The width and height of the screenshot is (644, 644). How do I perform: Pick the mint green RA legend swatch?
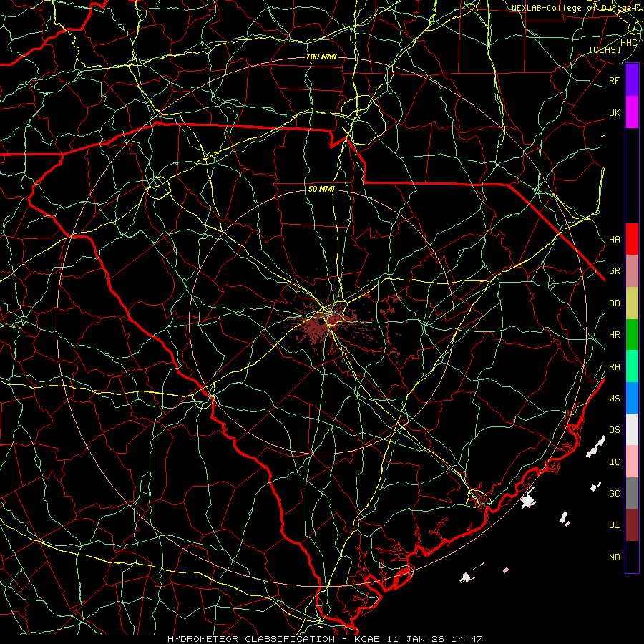pyautogui.click(x=632, y=366)
